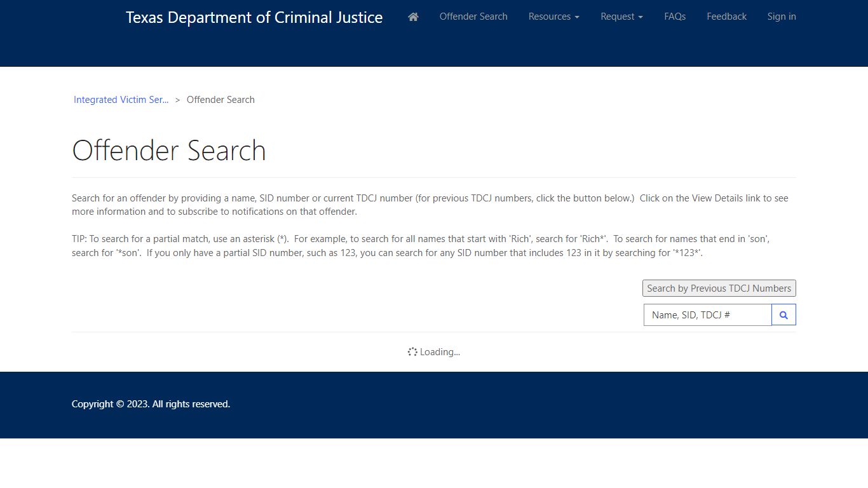Viewport: 868px width, 488px height.
Task: Open Texas Department of Criminal Justice title link
Action: (x=254, y=17)
